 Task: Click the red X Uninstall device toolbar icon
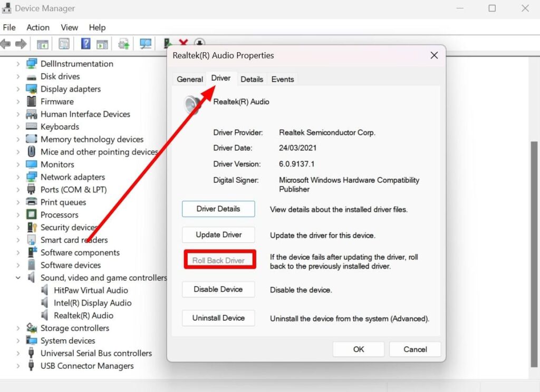point(183,43)
